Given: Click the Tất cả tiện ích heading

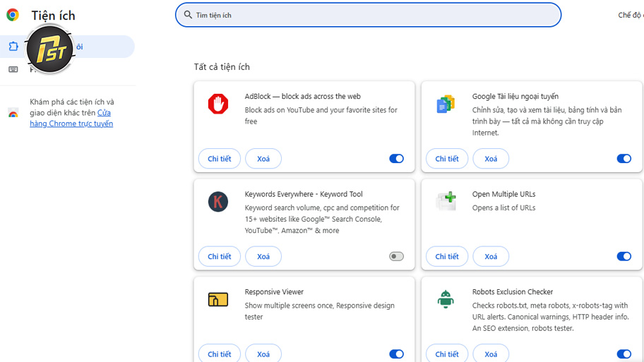Looking at the screenshot, I should (222, 66).
